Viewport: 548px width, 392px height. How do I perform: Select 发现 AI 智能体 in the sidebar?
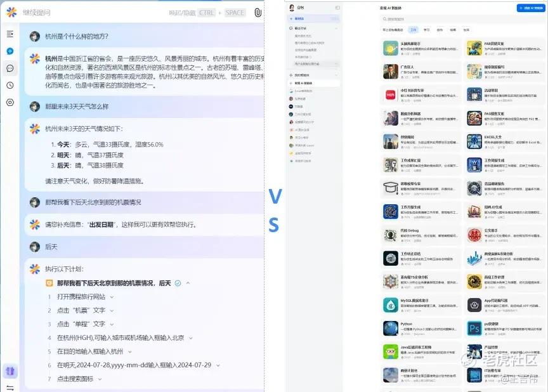tap(313, 83)
